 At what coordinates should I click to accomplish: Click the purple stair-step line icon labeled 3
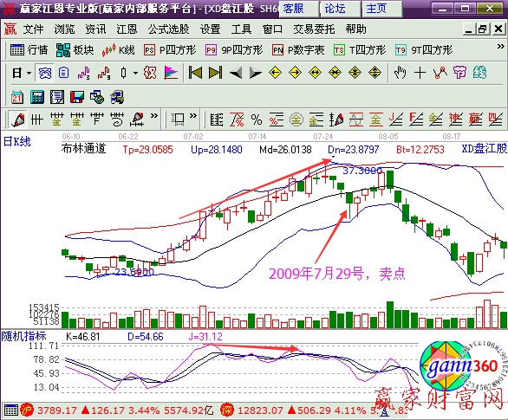point(83,73)
